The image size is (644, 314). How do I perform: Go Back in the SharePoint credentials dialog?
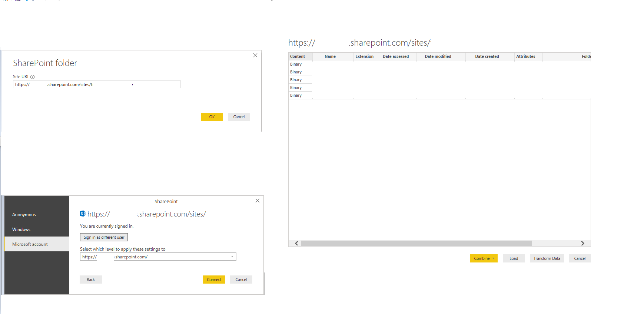[x=91, y=280]
